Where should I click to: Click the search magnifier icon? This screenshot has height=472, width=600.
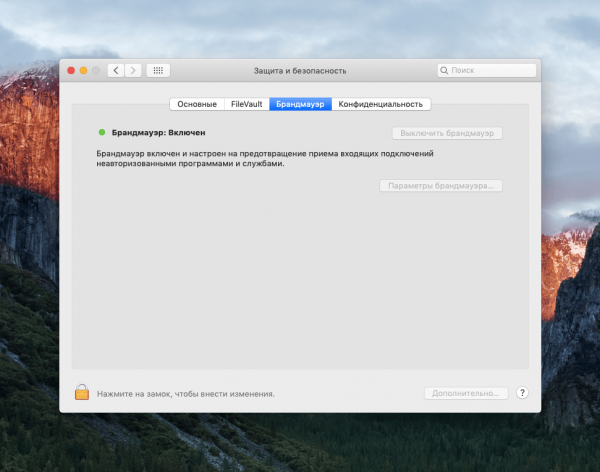click(x=444, y=70)
